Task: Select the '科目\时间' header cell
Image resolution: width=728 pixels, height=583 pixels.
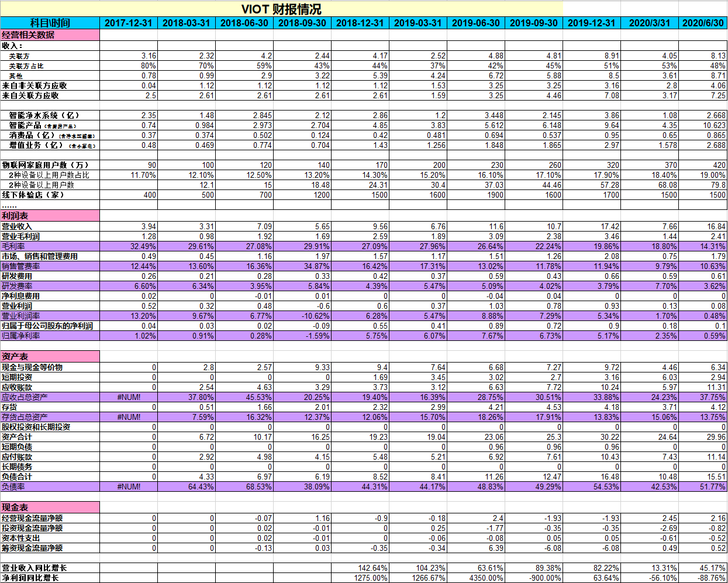Action: (50, 23)
